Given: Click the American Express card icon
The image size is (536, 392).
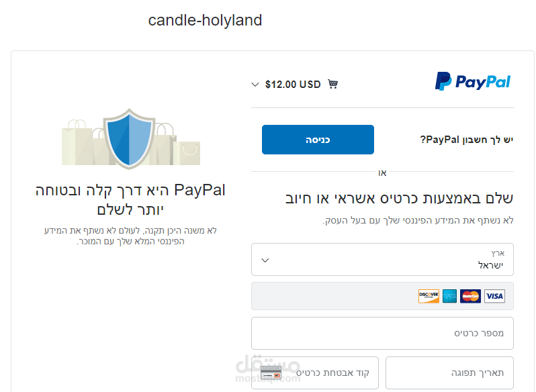Looking at the screenshot, I should pos(449,296).
